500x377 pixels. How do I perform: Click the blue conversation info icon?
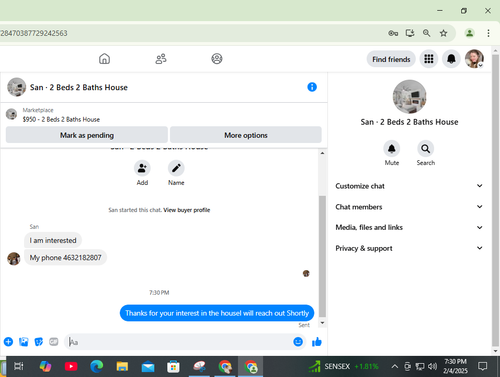pos(312,87)
